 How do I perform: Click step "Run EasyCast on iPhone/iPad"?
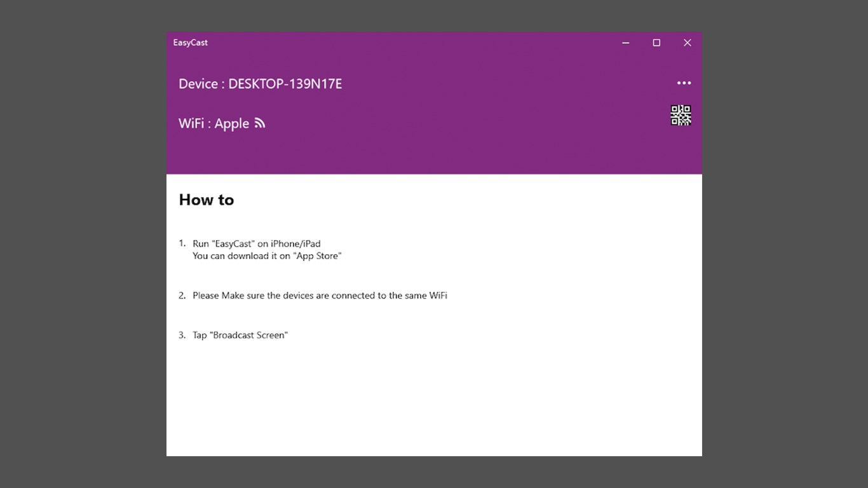pos(257,243)
